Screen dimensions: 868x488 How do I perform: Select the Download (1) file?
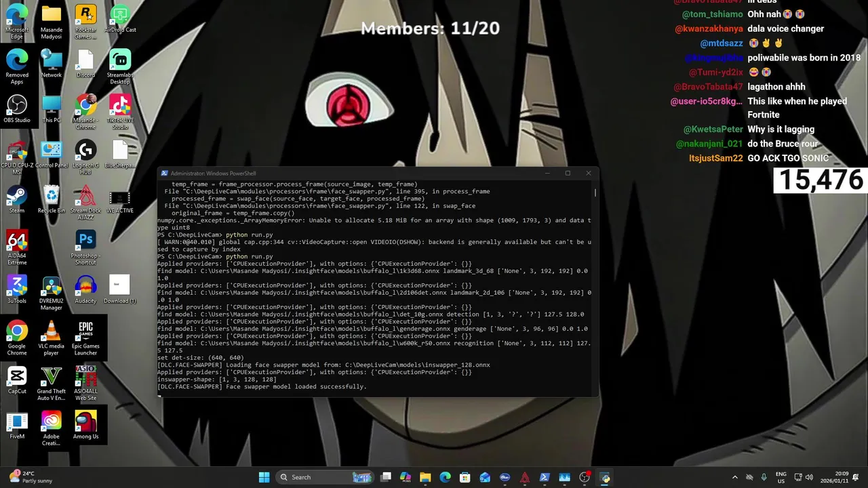pyautogui.click(x=120, y=289)
